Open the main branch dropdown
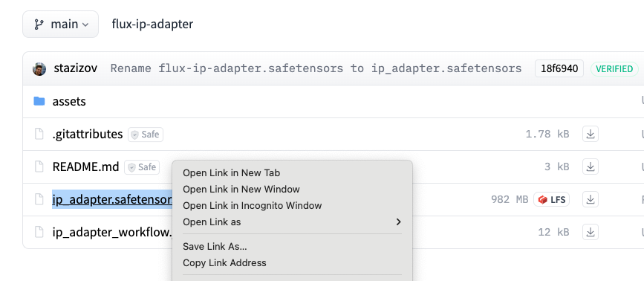Screen dimensions: 644x281 (x=60, y=25)
